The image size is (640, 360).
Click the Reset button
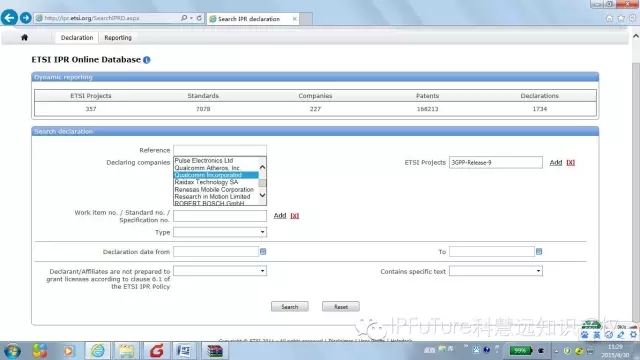point(341,307)
